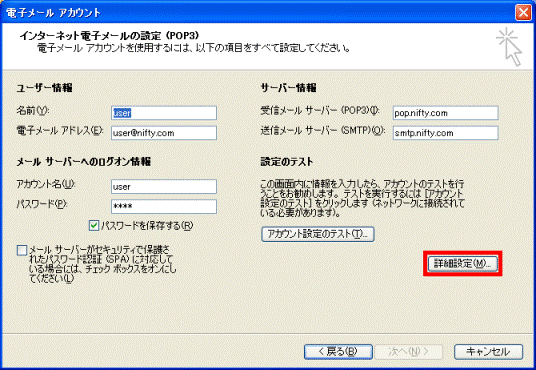Enable the SPA secure password authentication checkbox
536x370 pixels.
22,251
